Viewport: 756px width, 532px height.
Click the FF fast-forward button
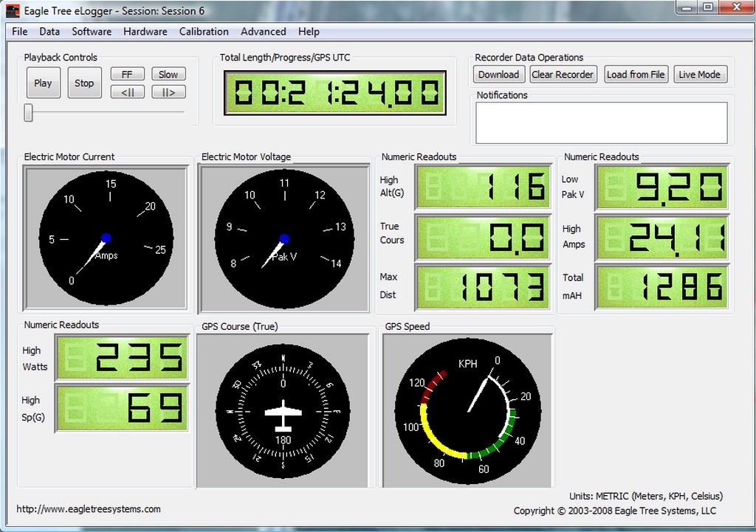click(127, 75)
